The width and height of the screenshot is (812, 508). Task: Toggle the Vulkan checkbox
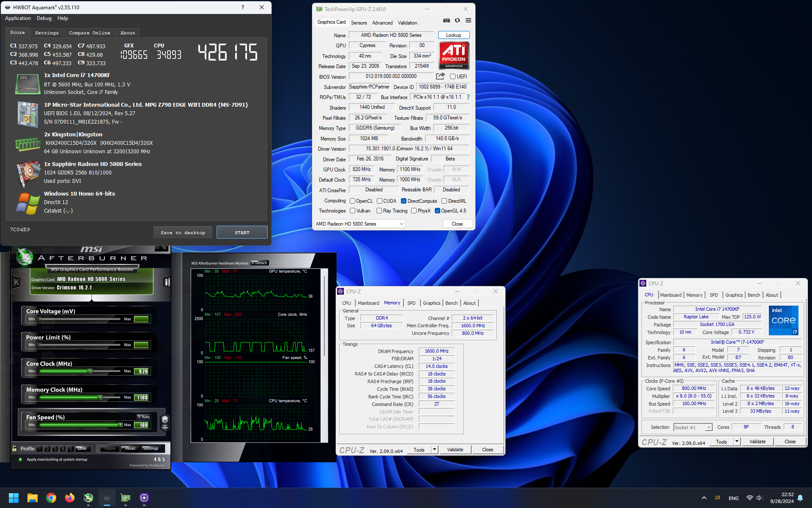pyautogui.click(x=352, y=211)
